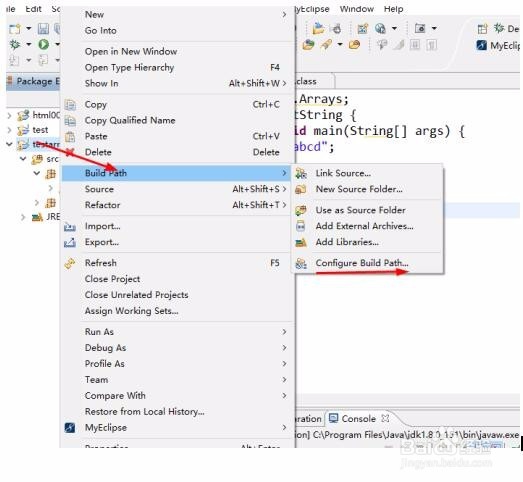Expand the html project tree node
This screenshot has width=523, height=482.
click(9, 116)
